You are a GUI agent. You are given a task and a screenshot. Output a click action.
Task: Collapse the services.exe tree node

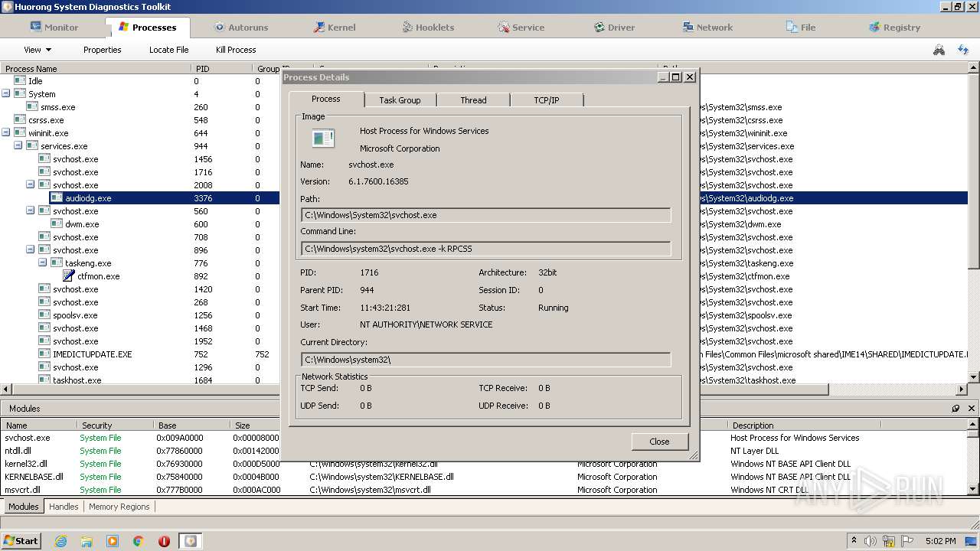[x=18, y=145]
